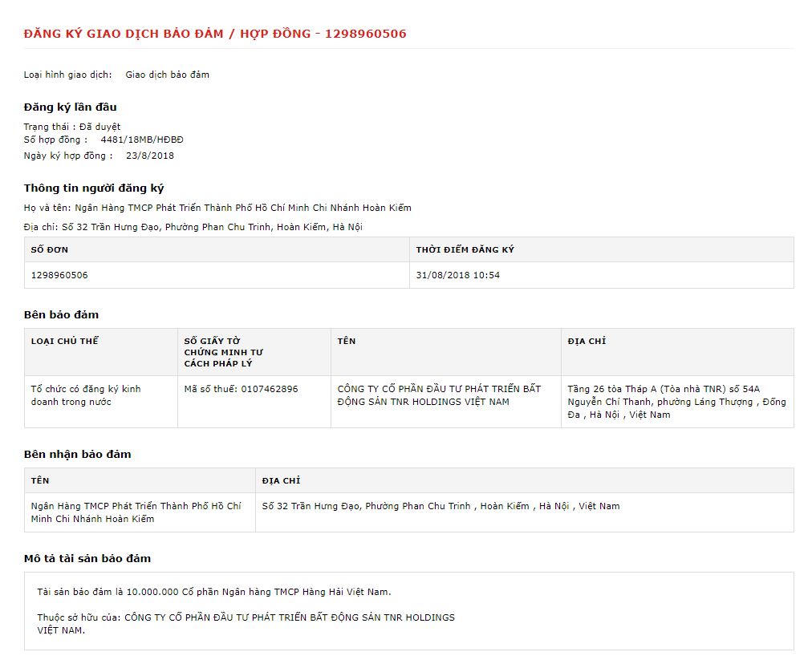Select the 'Đăng ký lần đầu' section heading
The image size is (812, 672).
pyautogui.click(x=70, y=107)
